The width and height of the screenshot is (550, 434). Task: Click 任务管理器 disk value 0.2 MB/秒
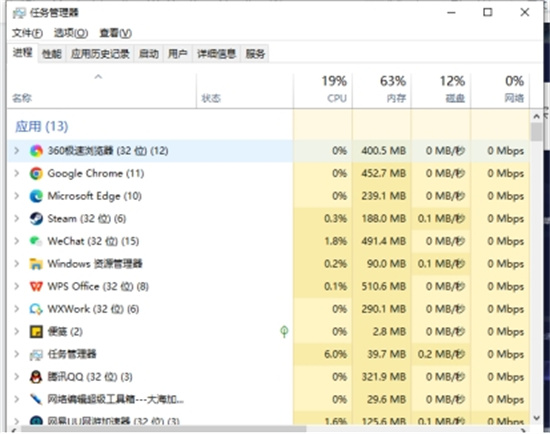[441, 354]
